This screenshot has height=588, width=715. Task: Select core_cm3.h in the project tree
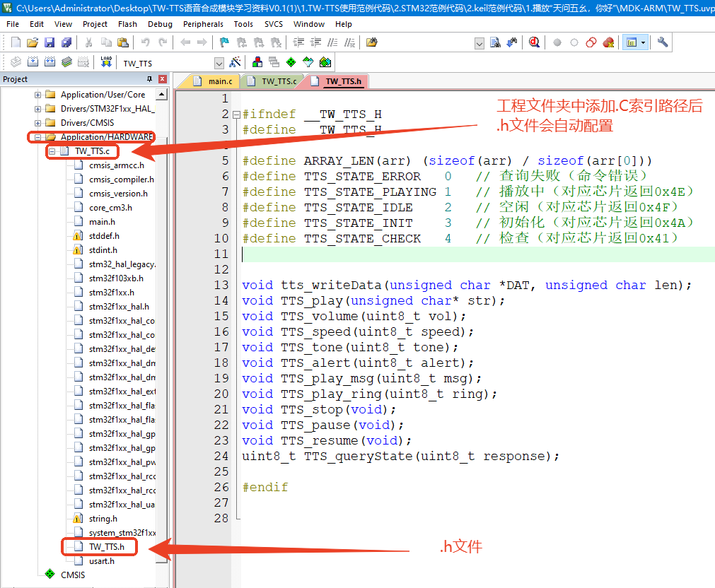click(110, 208)
